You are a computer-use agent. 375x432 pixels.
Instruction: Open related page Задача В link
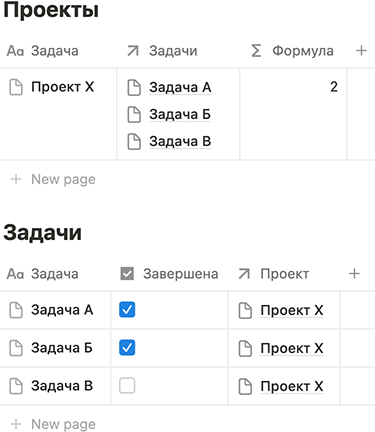click(180, 142)
